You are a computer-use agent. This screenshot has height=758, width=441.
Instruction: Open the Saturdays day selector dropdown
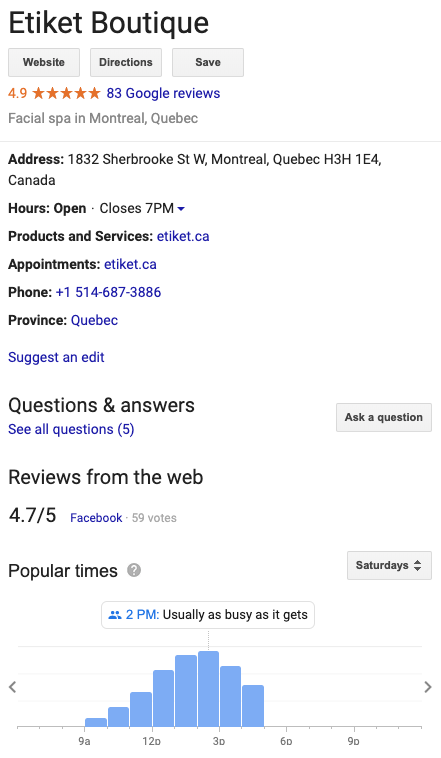(x=389, y=565)
